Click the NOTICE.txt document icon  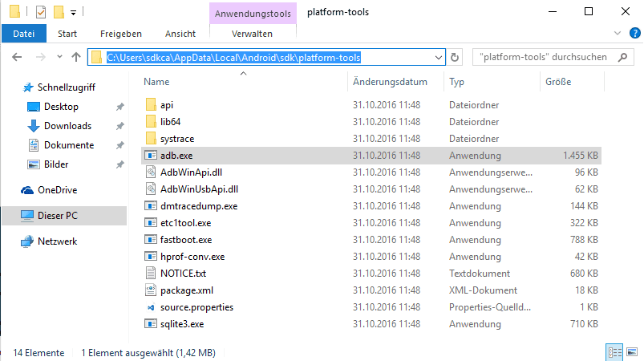(x=151, y=273)
